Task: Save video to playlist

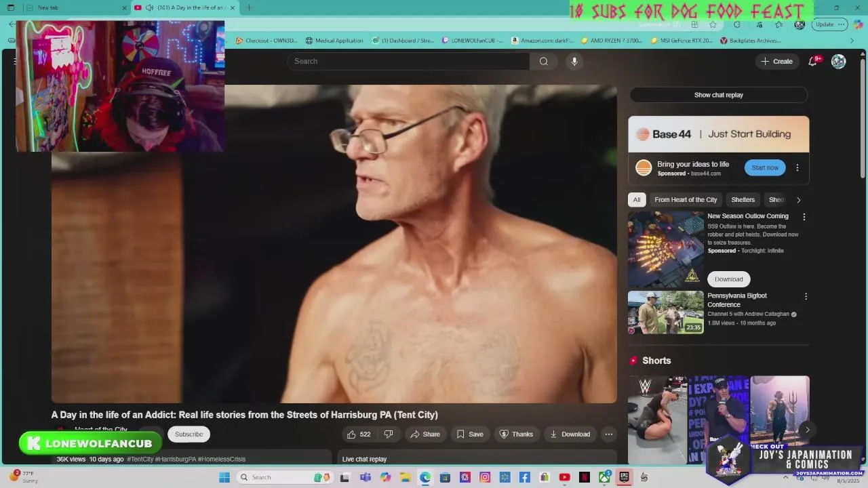Action: pyautogui.click(x=470, y=434)
